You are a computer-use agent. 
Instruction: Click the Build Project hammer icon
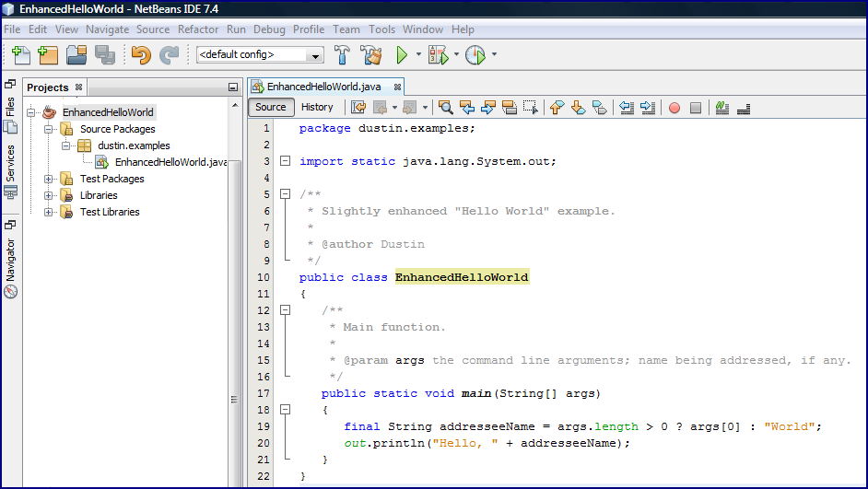[342, 54]
